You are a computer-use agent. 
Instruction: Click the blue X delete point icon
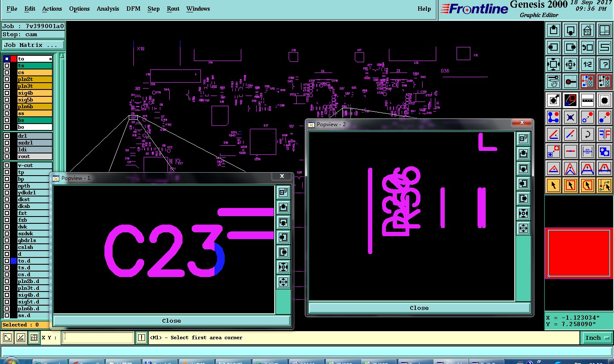(x=571, y=117)
